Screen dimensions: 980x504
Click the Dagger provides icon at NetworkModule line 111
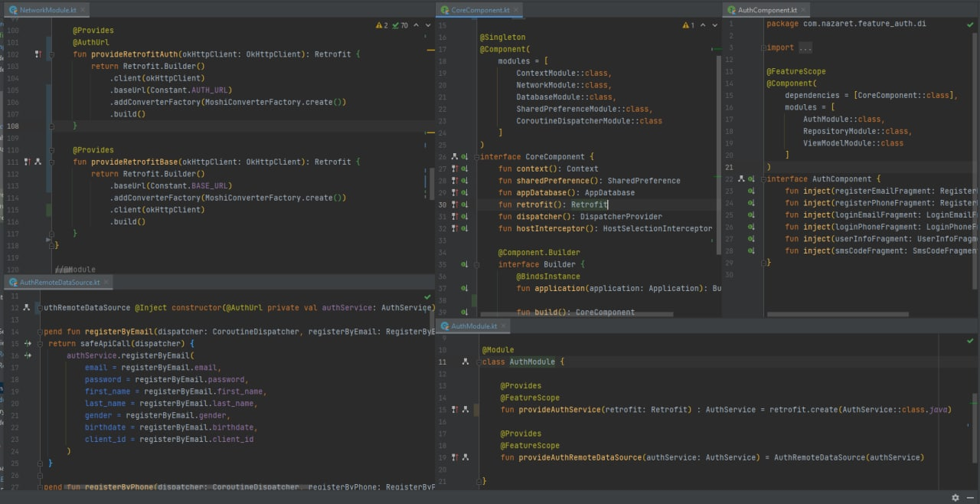pos(27,162)
